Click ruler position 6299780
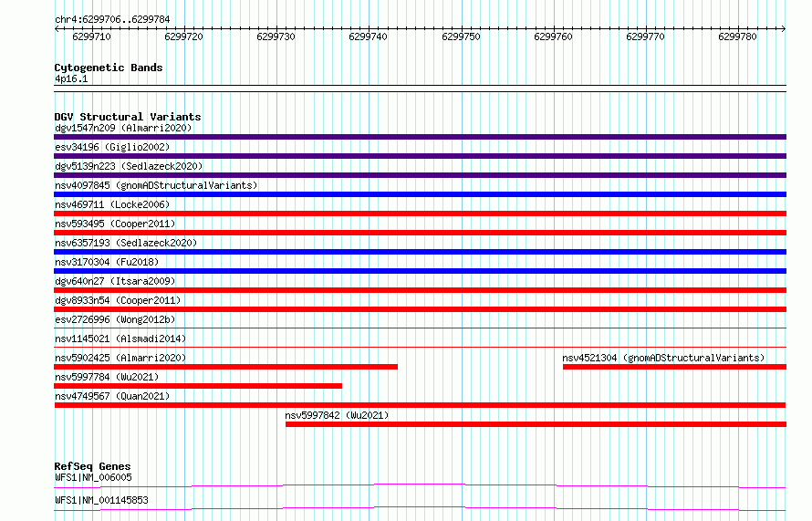The height and width of the screenshot is (521, 812). click(737, 36)
